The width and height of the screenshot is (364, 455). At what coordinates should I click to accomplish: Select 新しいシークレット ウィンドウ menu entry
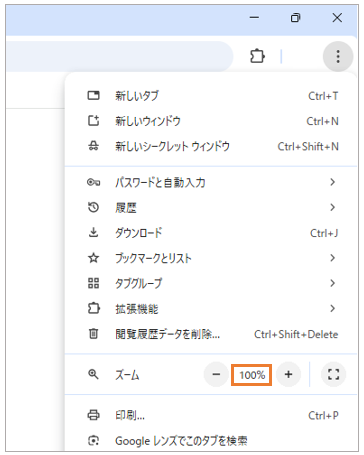tap(211, 146)
